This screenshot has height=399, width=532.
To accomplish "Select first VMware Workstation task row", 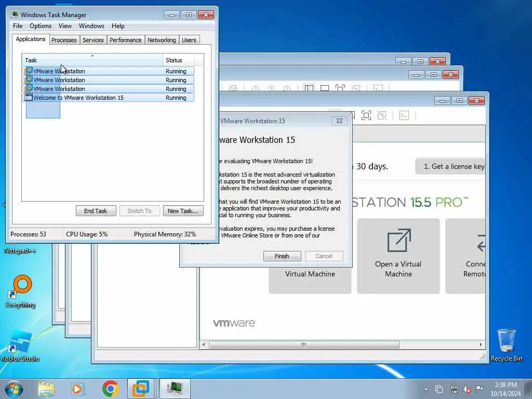I will [109, 71].
